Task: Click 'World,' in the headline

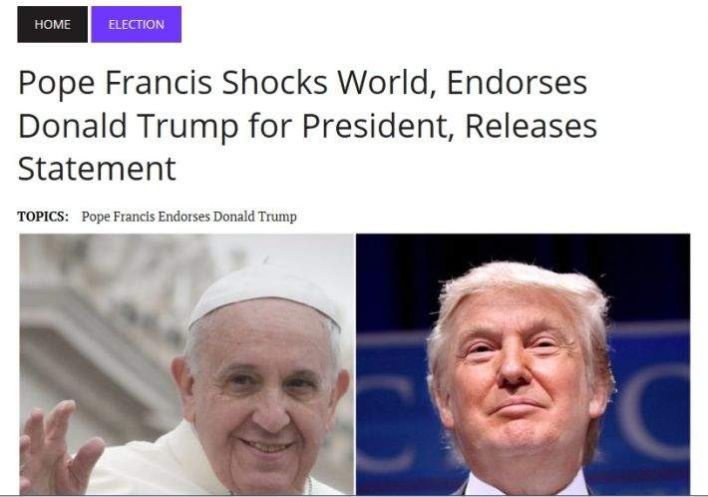Action: [387, 83]
